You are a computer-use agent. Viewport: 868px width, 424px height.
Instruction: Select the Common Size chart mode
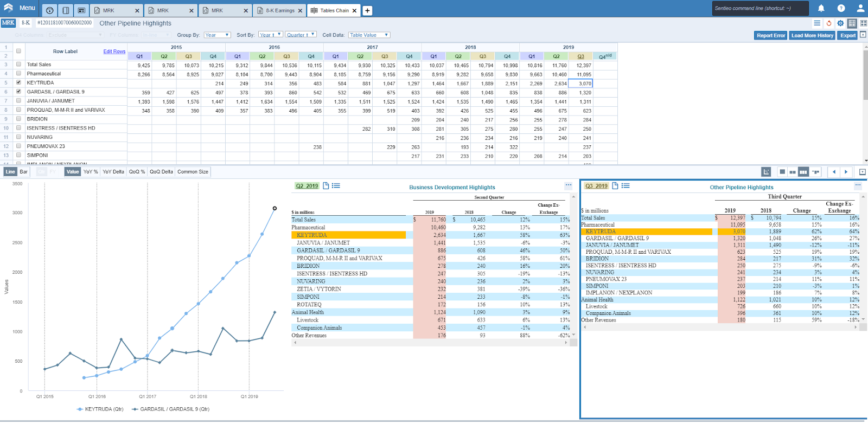tap(193, 171)
